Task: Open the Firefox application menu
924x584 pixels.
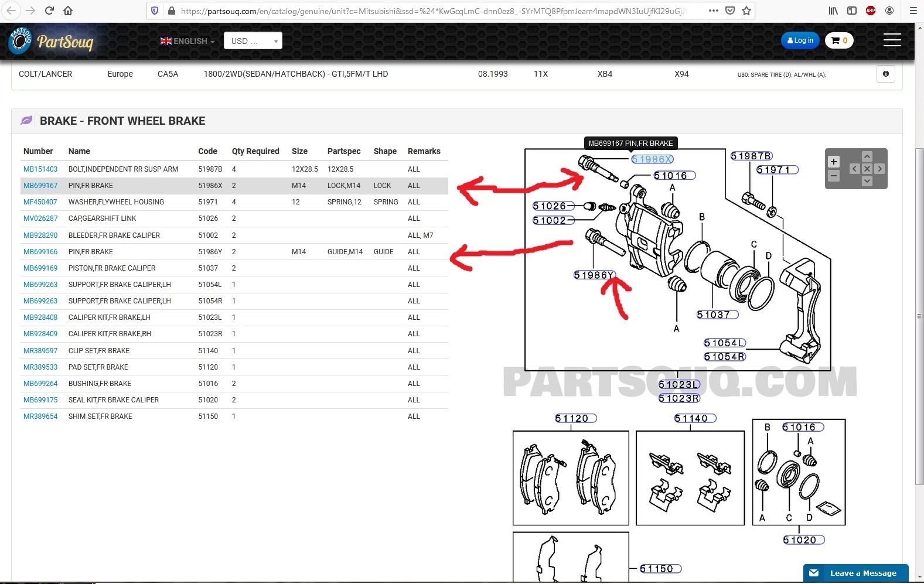Action: click(913, 11)
